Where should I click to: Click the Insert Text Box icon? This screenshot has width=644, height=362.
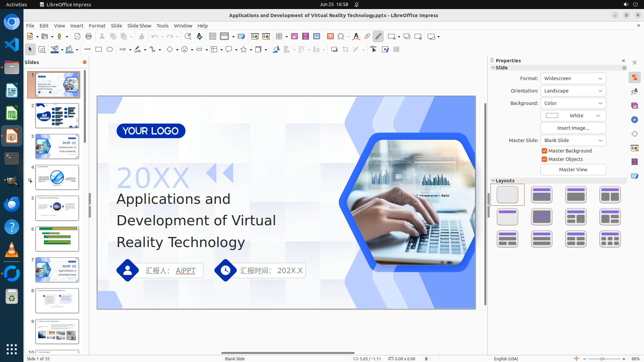pos(330,37)
